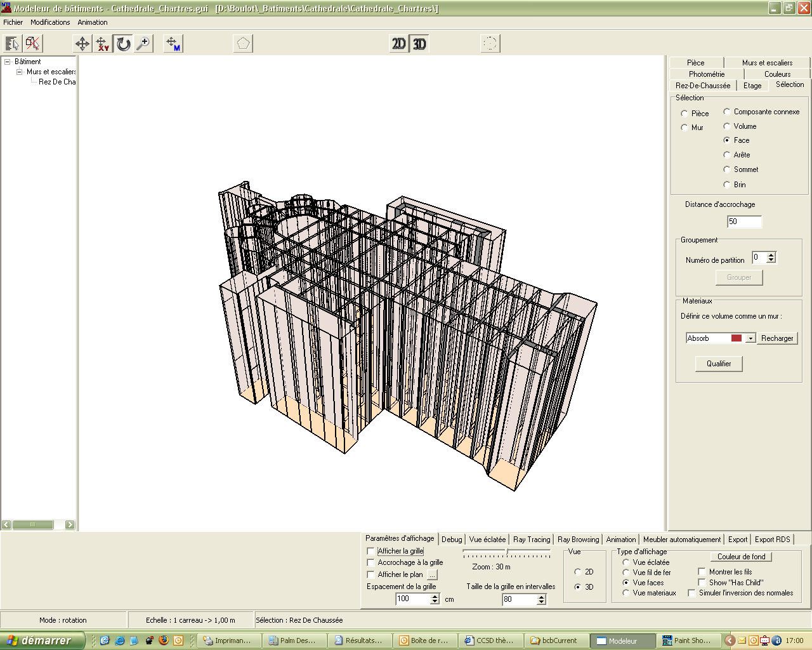Click the selection list cursor tool
Screen dimensions: 812x650
click(13, 44)
